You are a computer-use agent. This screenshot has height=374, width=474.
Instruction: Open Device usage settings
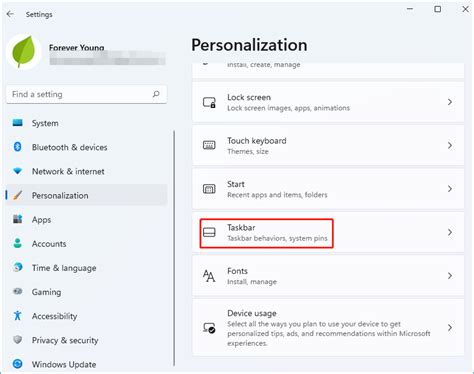click(328, 327)
